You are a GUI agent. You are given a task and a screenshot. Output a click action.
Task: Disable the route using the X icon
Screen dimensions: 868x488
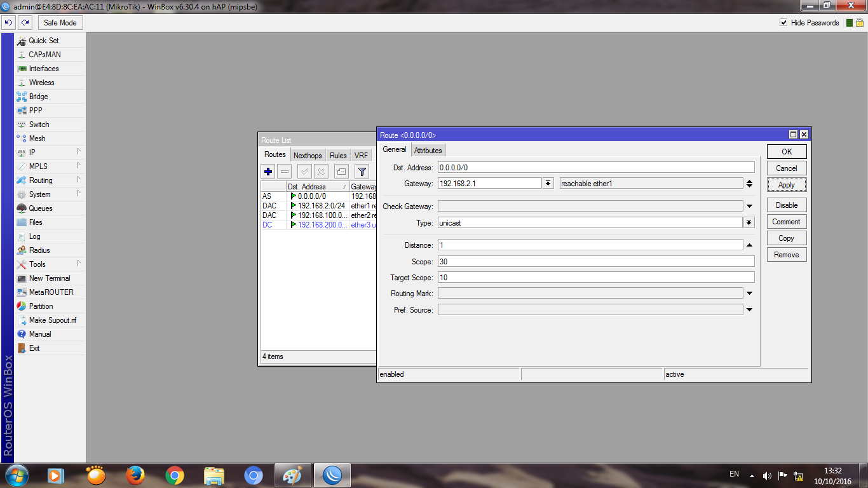pos(321,171)
